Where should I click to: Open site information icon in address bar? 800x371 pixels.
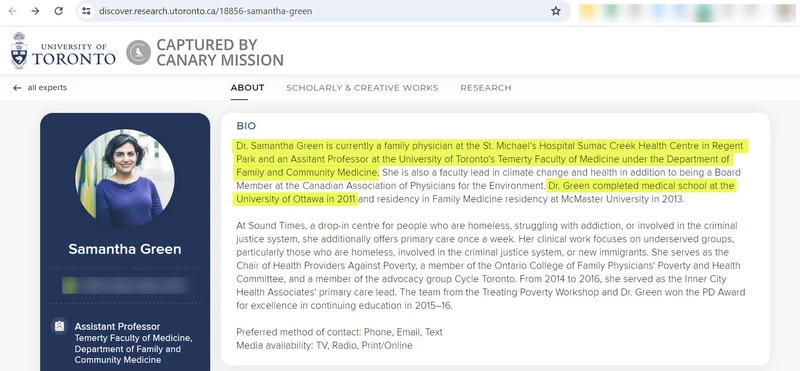tap(87, 11)
